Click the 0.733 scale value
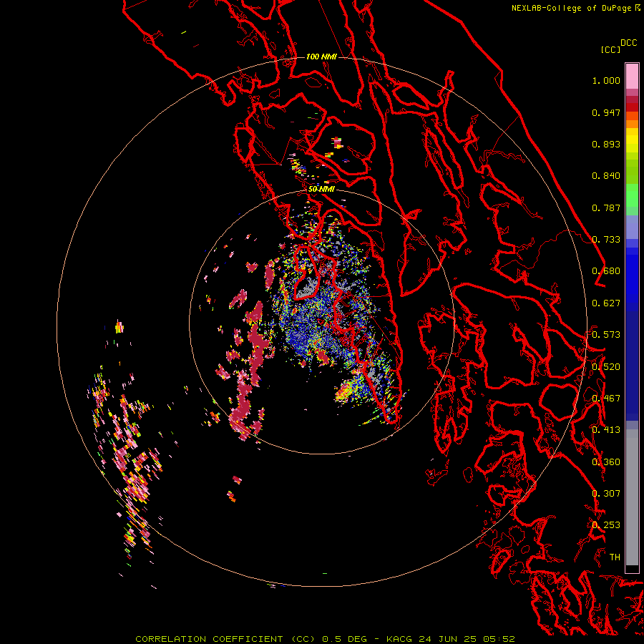 click(x=606, y=240)
